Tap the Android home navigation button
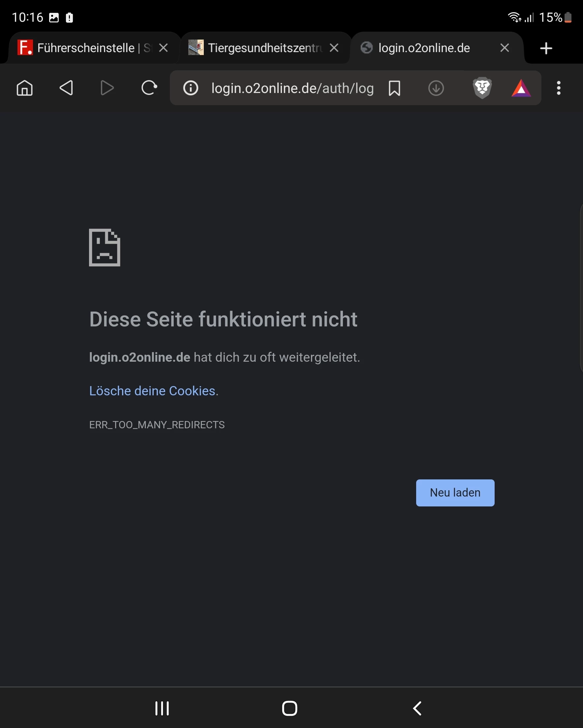Image resolution: width=583 pixels, height=728 pixels. coord(290,708)
